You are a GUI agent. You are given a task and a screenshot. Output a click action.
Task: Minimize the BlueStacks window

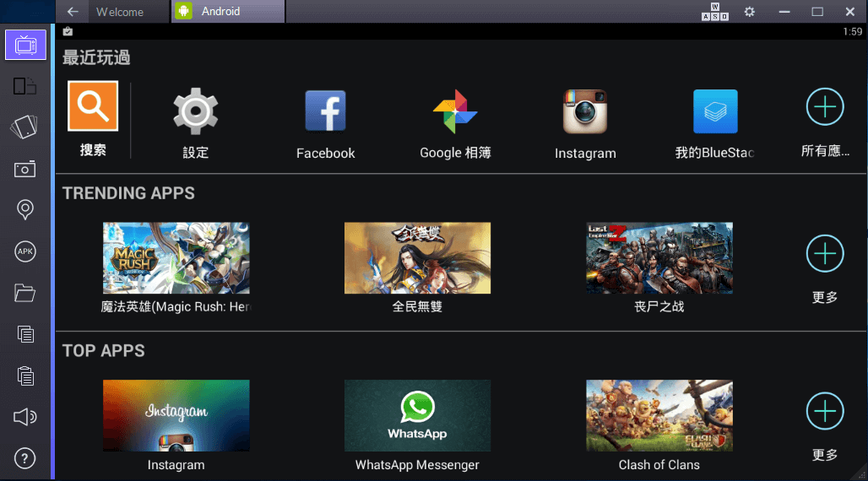click(784, 12)
